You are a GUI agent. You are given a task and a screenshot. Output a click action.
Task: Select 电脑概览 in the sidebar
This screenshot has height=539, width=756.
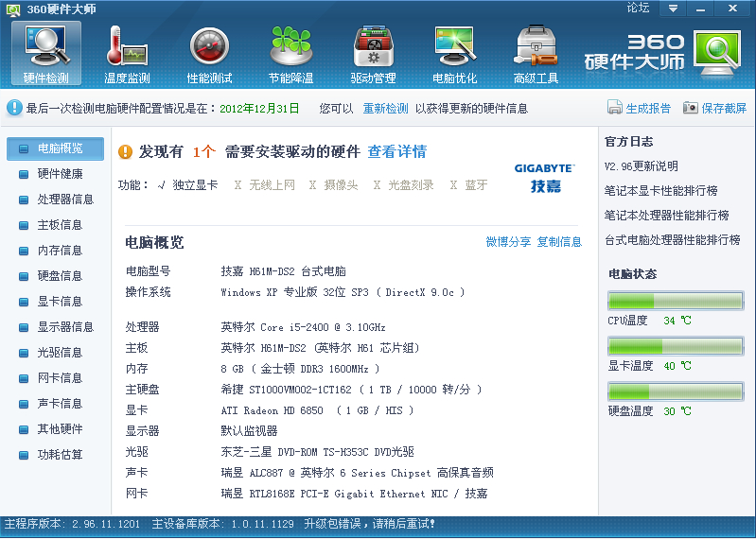coord(55,148)
